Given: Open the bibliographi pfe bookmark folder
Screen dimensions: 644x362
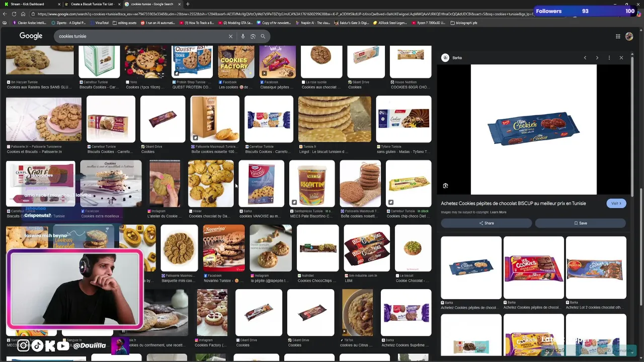Looking at the screenshot, I should point(464,23).
